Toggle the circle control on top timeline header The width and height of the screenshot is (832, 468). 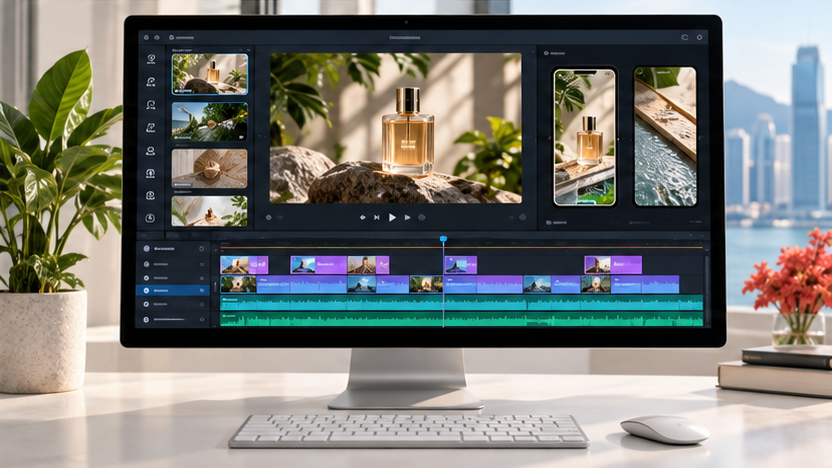[x=202, y=249]
